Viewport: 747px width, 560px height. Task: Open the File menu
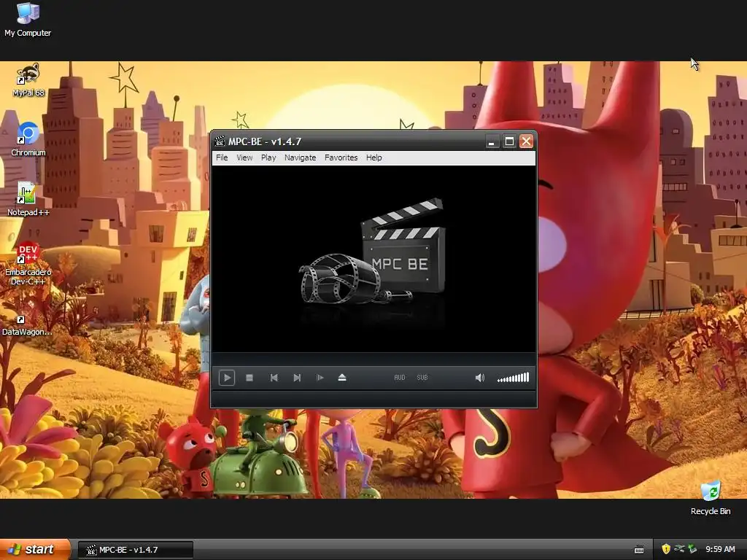click(x=222, y=157)
